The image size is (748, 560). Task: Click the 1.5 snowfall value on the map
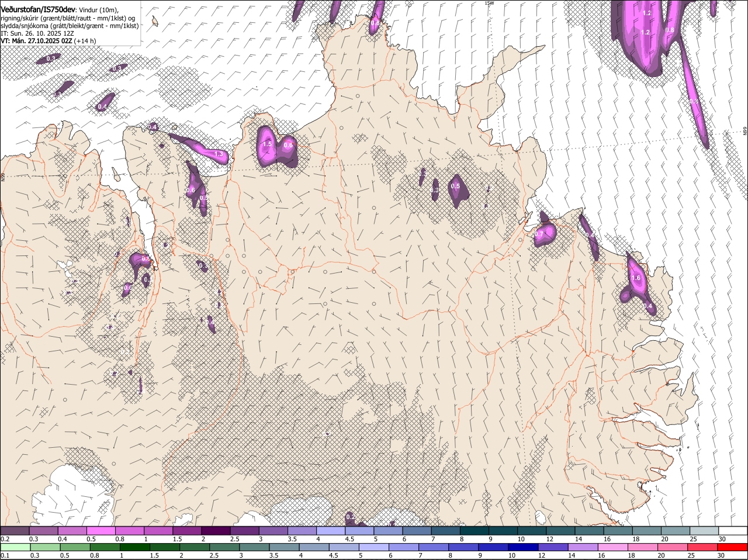(268, 144)
